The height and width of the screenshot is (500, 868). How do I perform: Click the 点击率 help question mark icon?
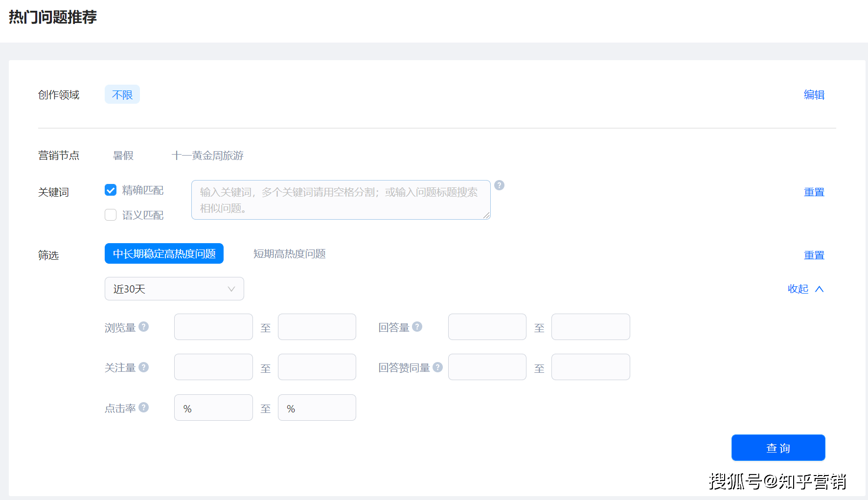[143, 407]
